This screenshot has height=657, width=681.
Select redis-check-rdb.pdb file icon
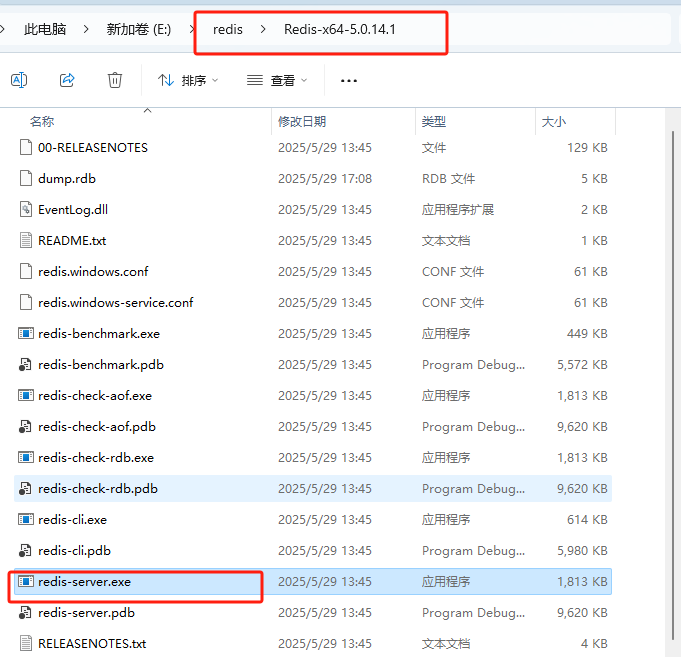coord(25,489)
